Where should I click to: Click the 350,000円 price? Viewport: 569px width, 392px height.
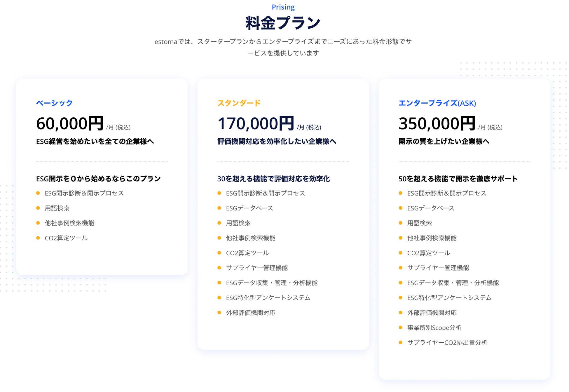[437, 123]
